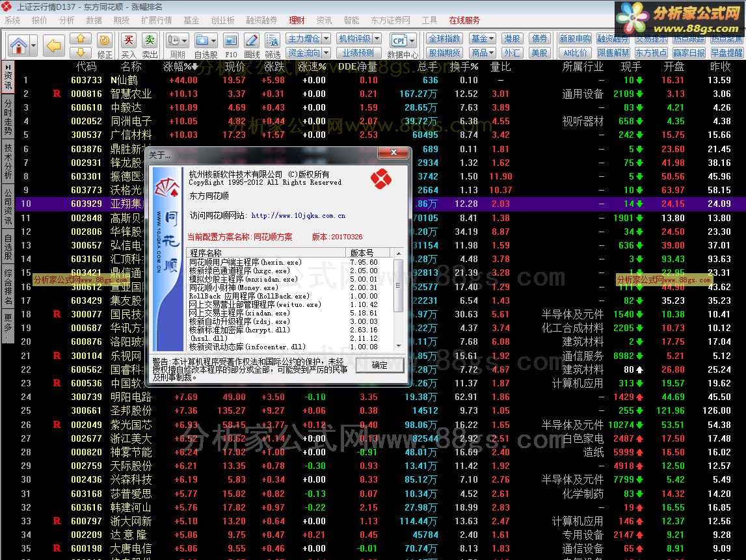The image size is (746, 560).
Task: Open the 系统 menu
Action: pos(12,20)
